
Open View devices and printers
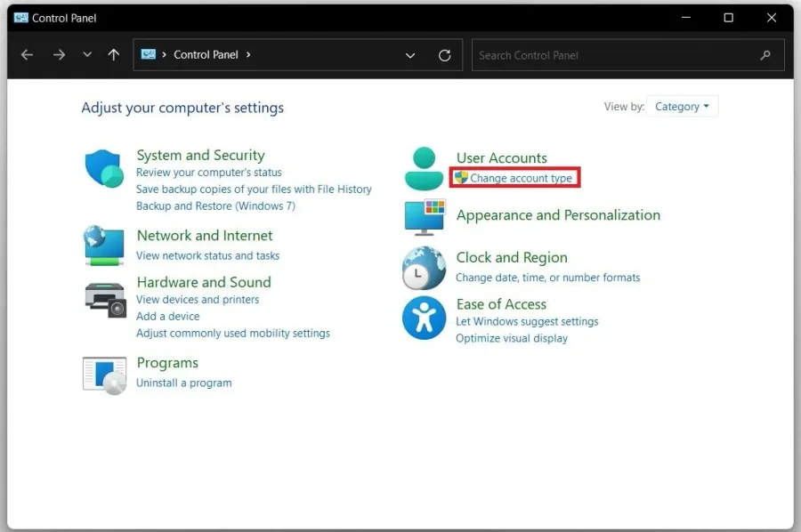(198, 299)
